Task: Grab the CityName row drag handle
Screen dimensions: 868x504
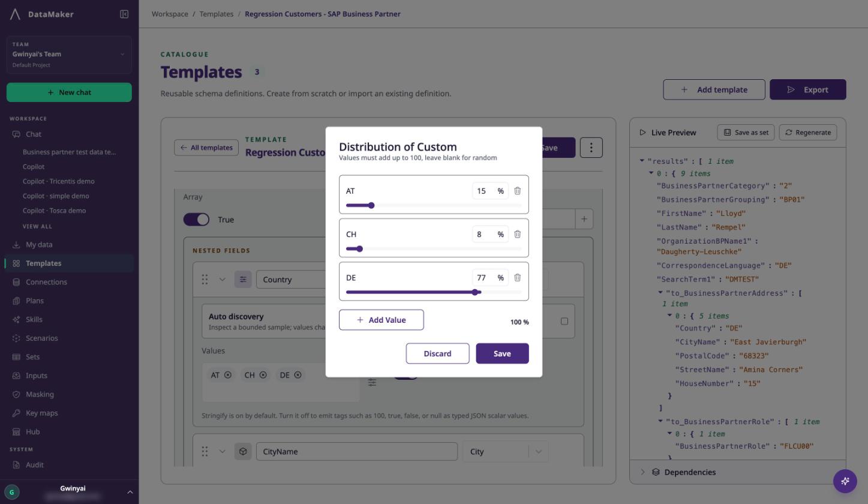Action: pos(205,451)
